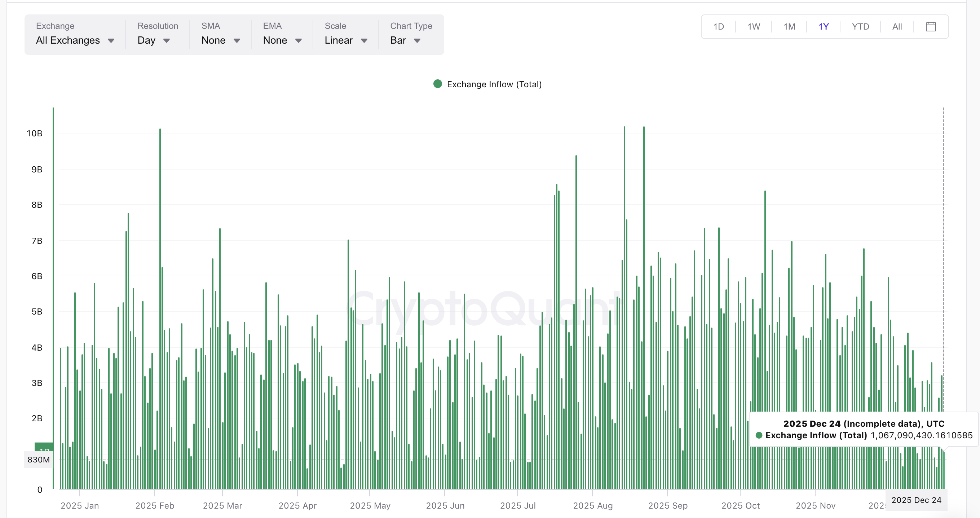The image size is (980, 518).
Task: Open the SMA dropdown
Action: 221,40
